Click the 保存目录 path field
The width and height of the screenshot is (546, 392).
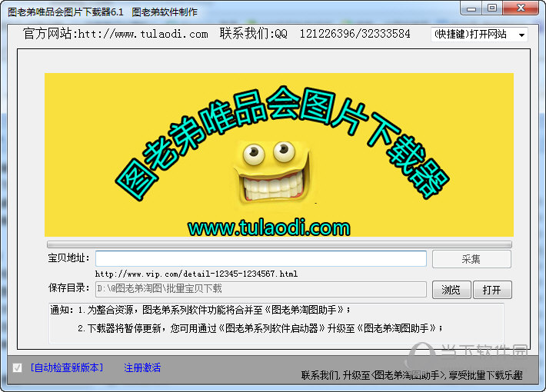tap(261, 289)
